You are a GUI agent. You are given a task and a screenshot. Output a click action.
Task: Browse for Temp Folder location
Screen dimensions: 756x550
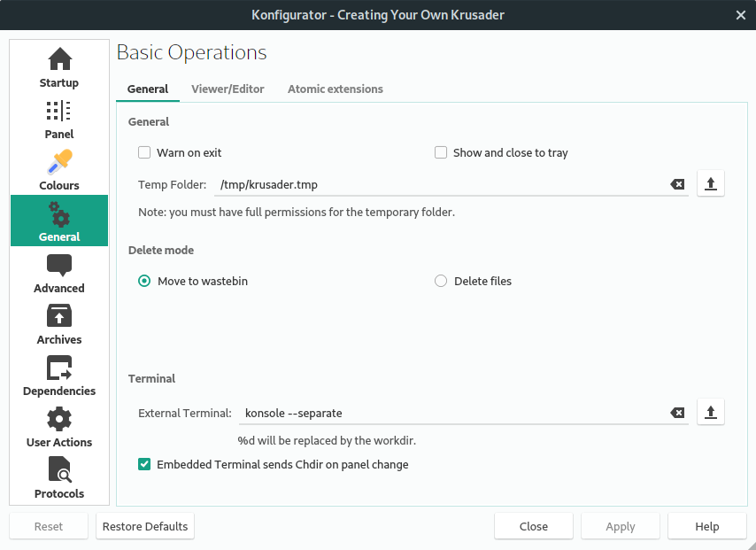point(711,184)
